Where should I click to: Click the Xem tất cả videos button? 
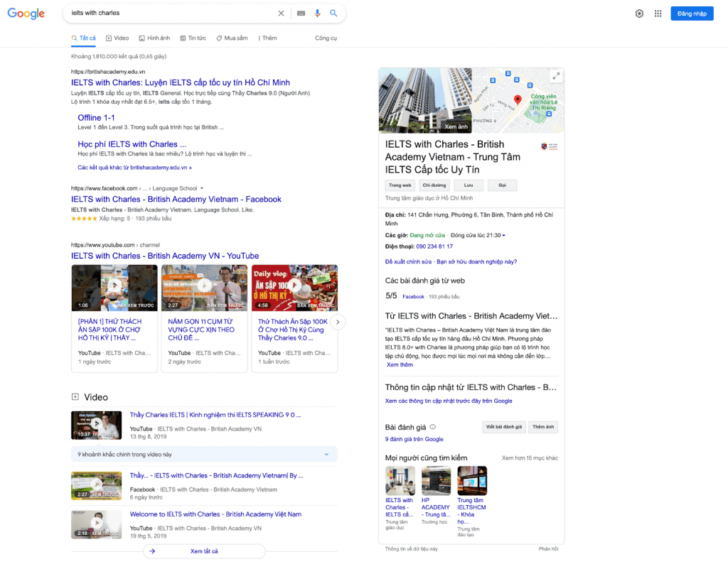point(204,551)
